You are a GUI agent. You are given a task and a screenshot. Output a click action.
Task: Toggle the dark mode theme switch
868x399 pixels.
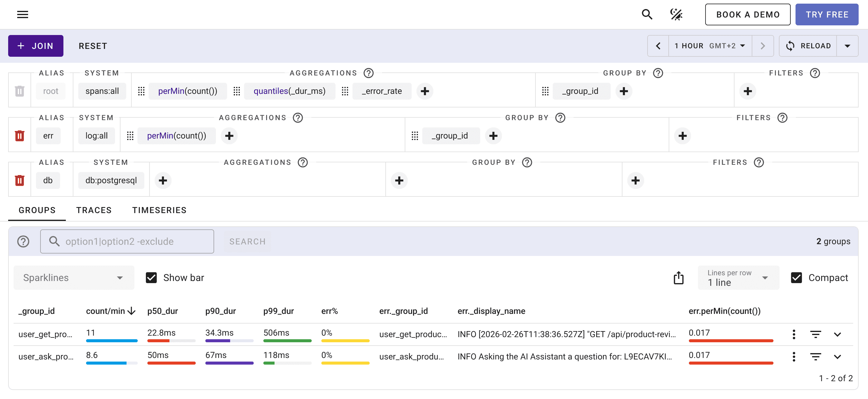[x=676, y=14]
